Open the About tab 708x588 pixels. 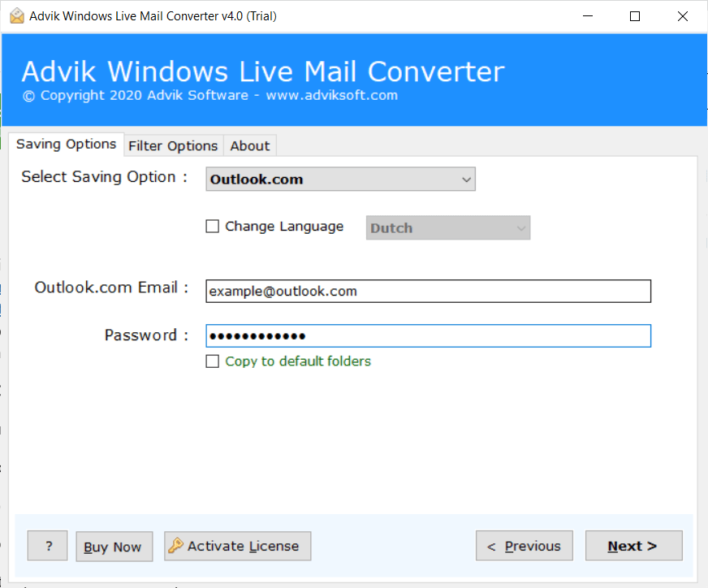point(250,146)
